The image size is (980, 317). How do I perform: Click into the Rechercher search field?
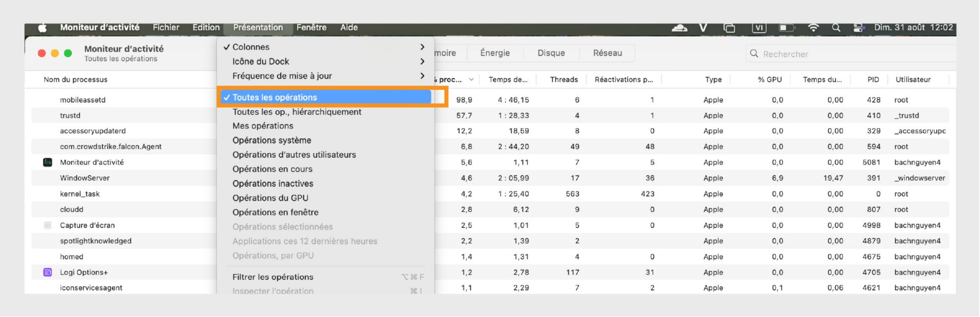[x=851, y=54]
